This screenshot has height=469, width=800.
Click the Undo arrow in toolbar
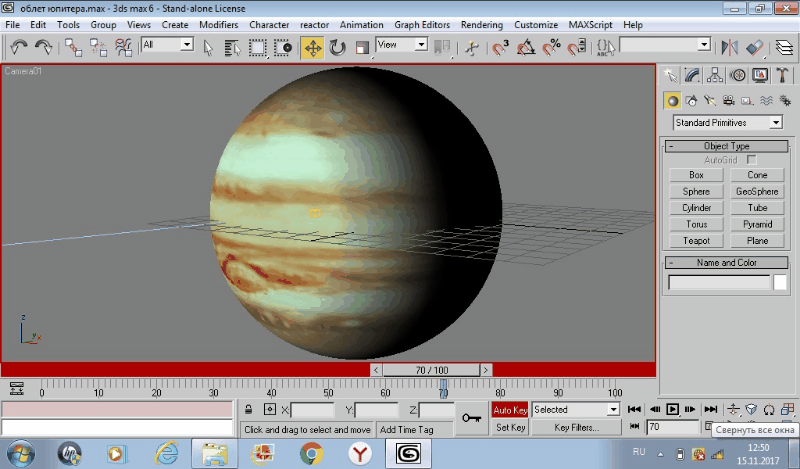[x=19, y=46]
